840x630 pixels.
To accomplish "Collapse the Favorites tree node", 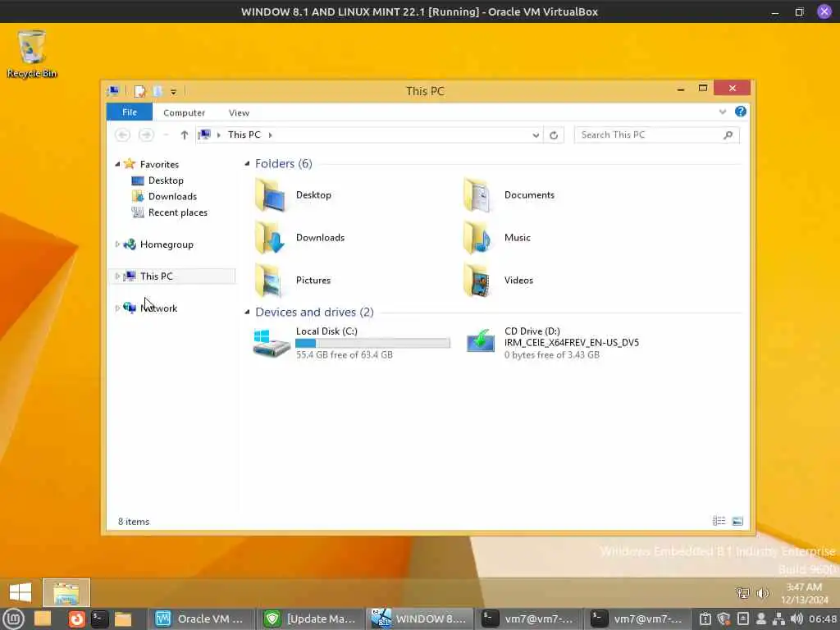I will point(117,164).
